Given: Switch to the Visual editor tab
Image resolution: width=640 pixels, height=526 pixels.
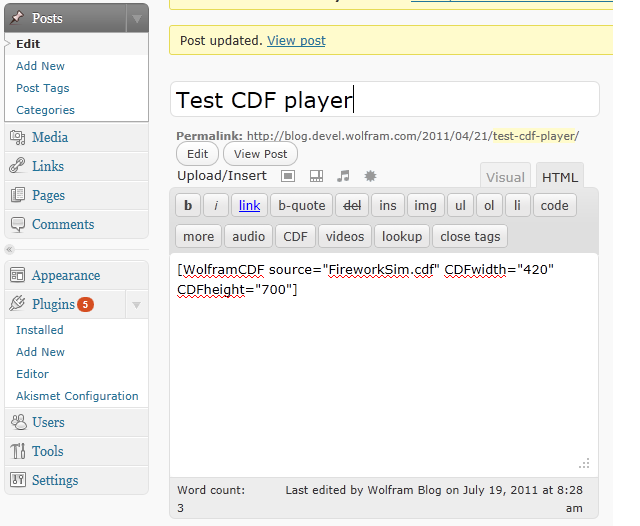Looking at the screenshot, I should point(505,177).
